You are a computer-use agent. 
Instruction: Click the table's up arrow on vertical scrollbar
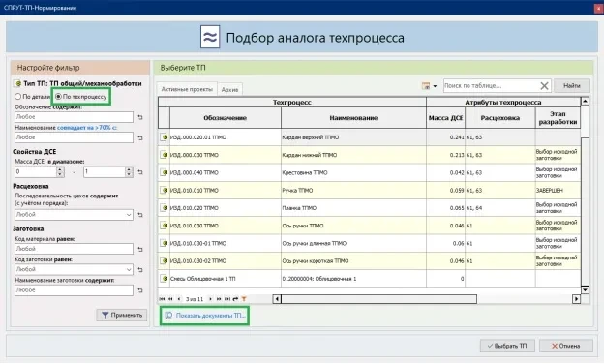pyautogui.click(x=585, y=102)
